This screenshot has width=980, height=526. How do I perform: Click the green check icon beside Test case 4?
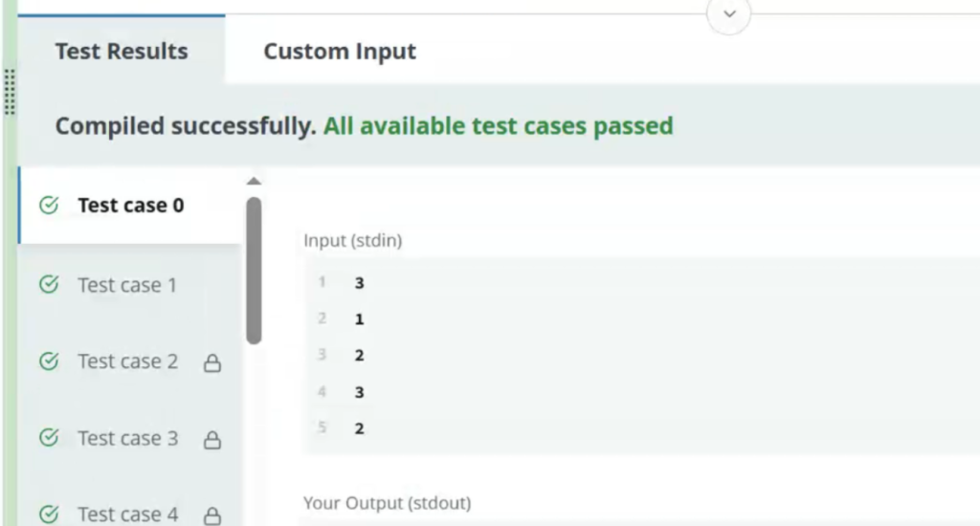[x=49, y=515]
